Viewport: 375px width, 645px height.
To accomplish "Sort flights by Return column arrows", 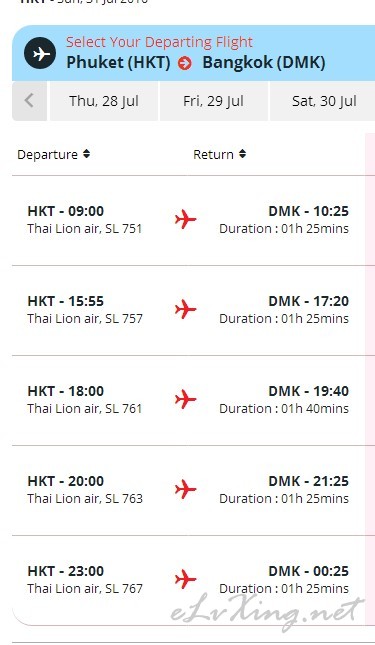I will 243,154.
